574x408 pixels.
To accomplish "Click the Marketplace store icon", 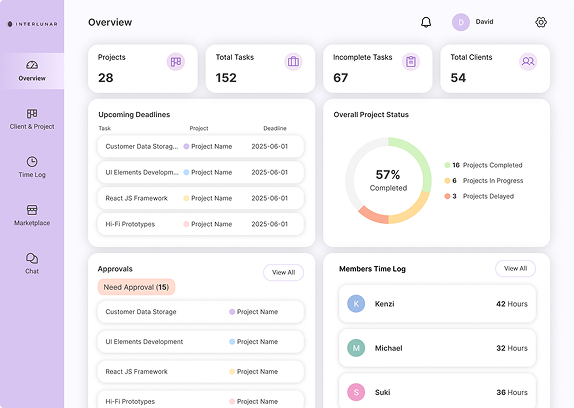I will pyautogui.click(x=32, y=210).
